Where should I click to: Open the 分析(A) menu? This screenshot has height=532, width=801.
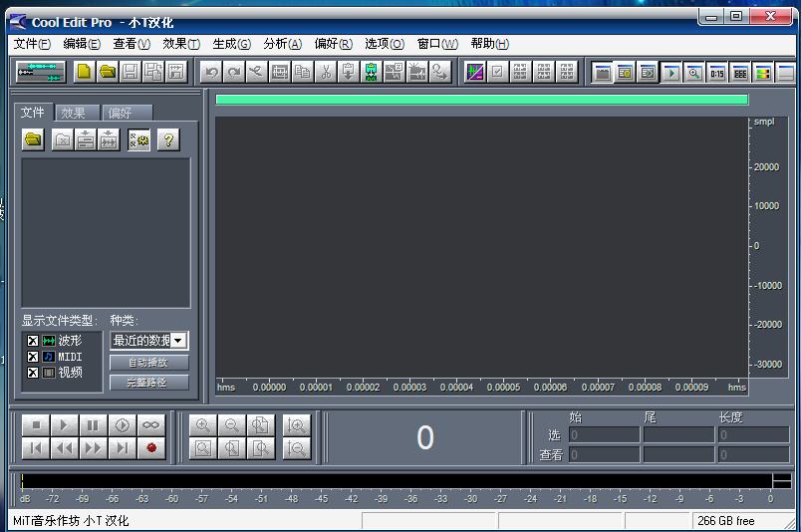pyautogui.click(x=283, y=44)
